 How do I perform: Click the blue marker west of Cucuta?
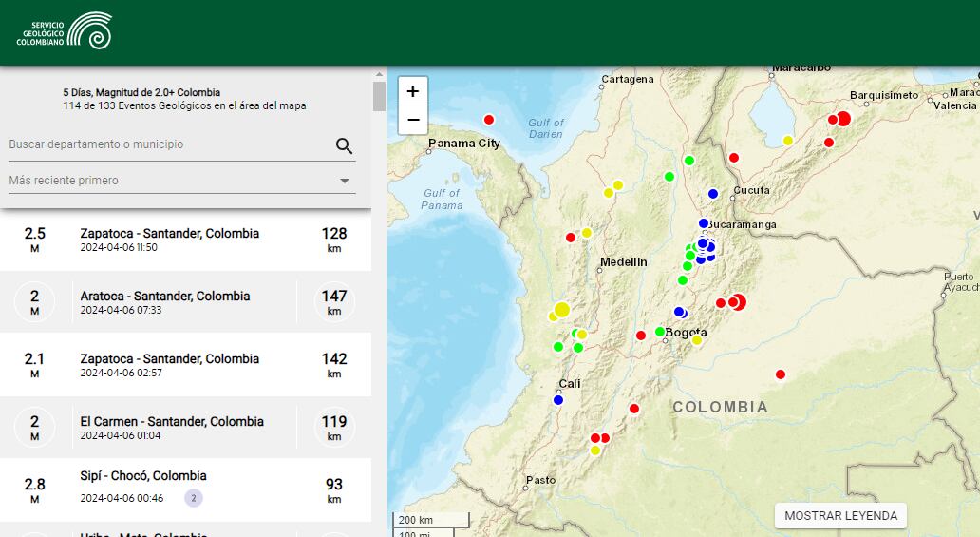(713, 194)
